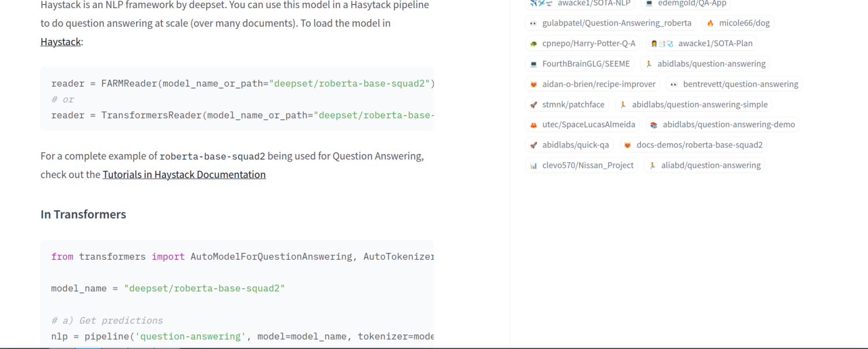
Task: Click the model_name assignment code line
Action: (x=168, y=288)
